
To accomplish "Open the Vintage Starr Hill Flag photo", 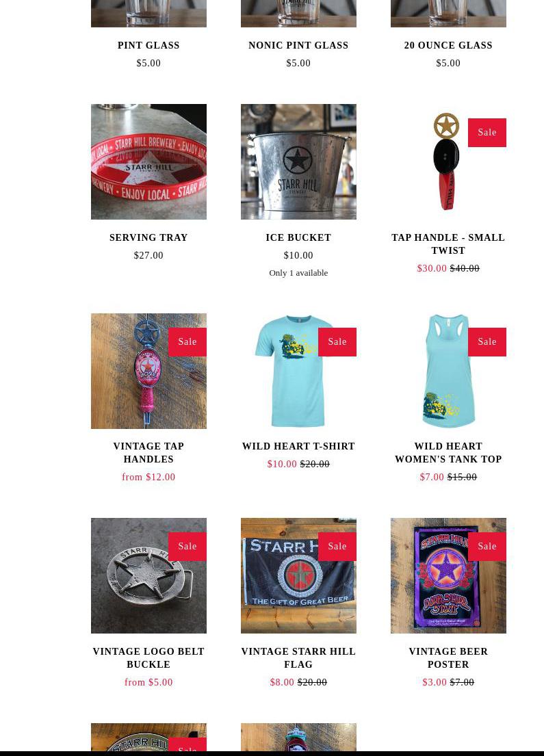I will (x=298, y=575).
